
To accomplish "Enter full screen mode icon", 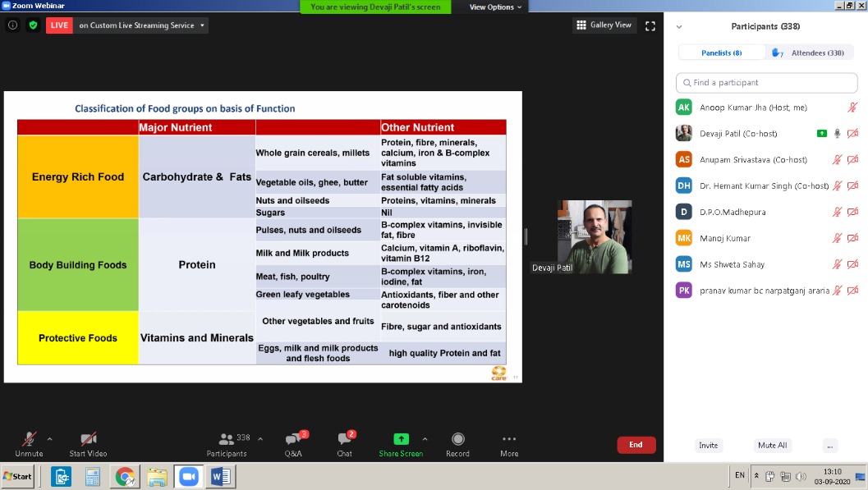I will tap(650, 25).
